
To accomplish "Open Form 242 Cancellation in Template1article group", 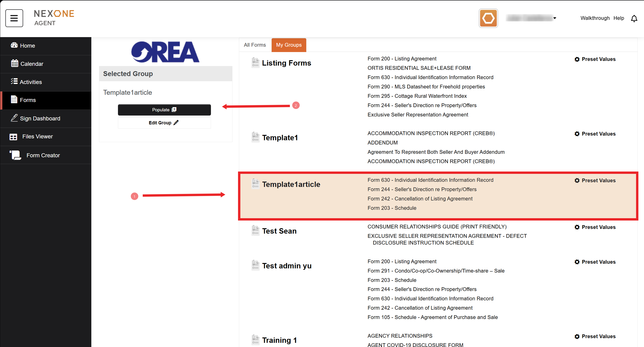I will pos(420,199).
